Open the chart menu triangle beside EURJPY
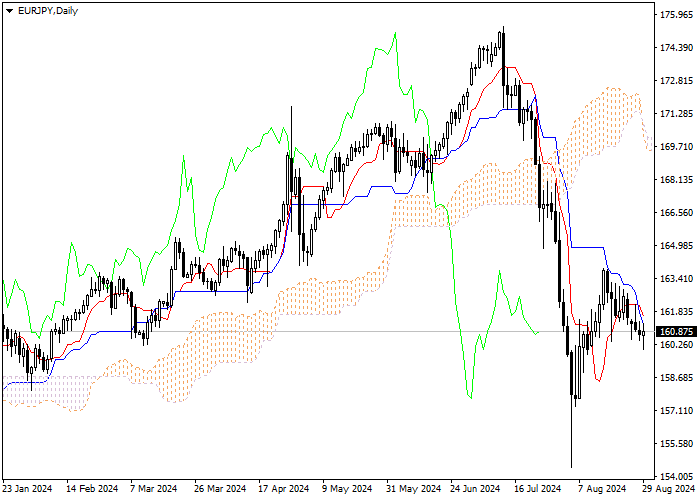The width and height of the screenshot is (700, 500). click(9, 11)
